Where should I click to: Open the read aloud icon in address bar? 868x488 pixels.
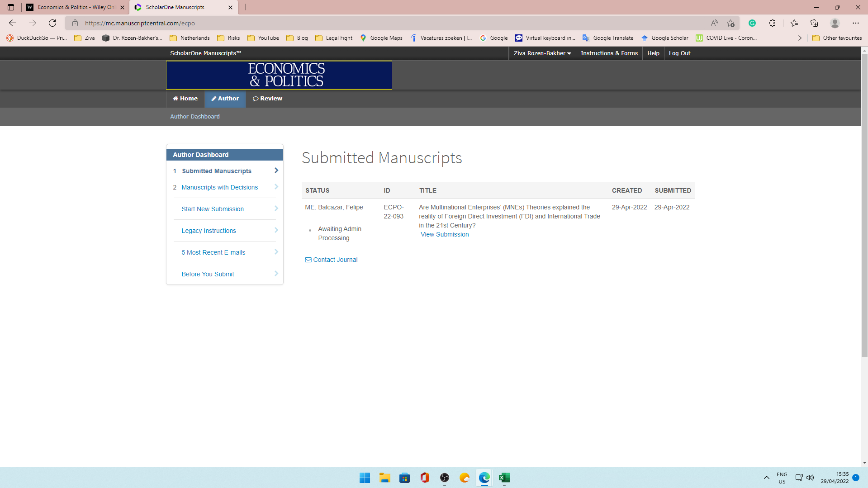(x=714, y=23)
